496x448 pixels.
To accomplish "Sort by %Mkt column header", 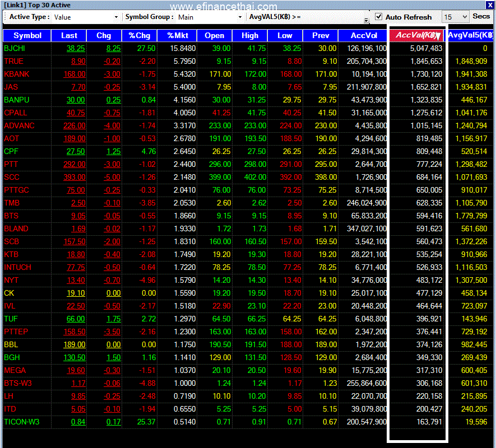I will (178, 35).
